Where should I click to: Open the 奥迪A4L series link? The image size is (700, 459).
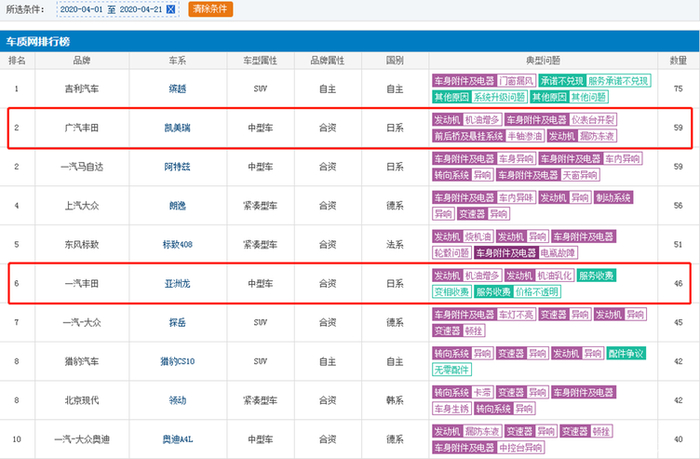point(176,439)
